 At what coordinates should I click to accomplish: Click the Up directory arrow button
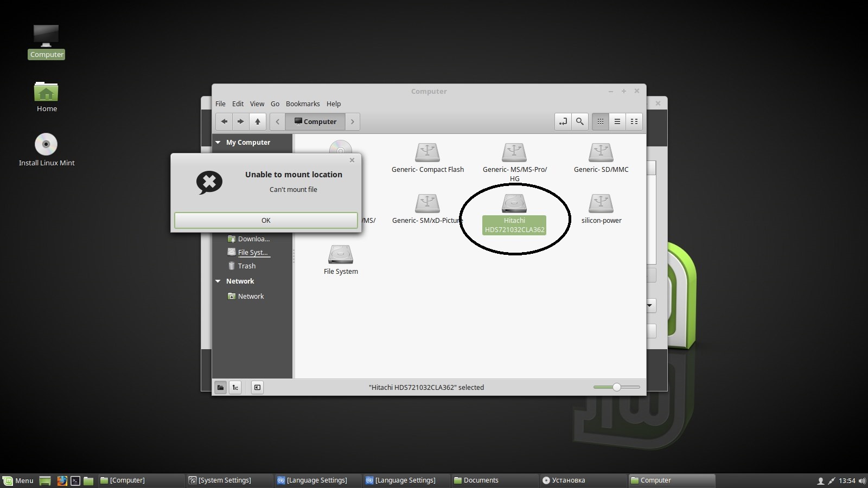tap(258, 121)
